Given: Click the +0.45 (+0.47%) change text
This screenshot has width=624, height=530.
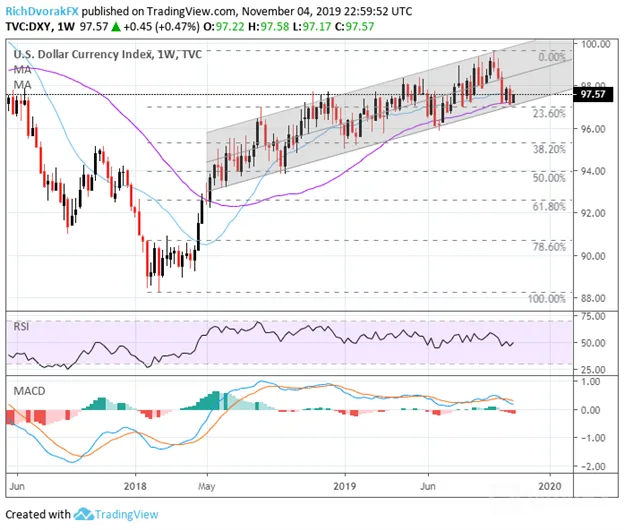Looking at the screenshot, I should [x=162, y=27].
